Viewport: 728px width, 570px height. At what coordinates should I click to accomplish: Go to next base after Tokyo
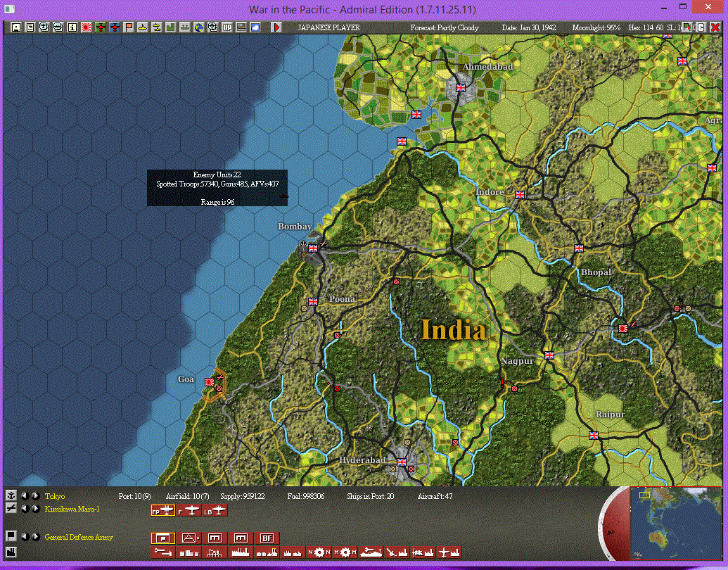click(35, 495)
